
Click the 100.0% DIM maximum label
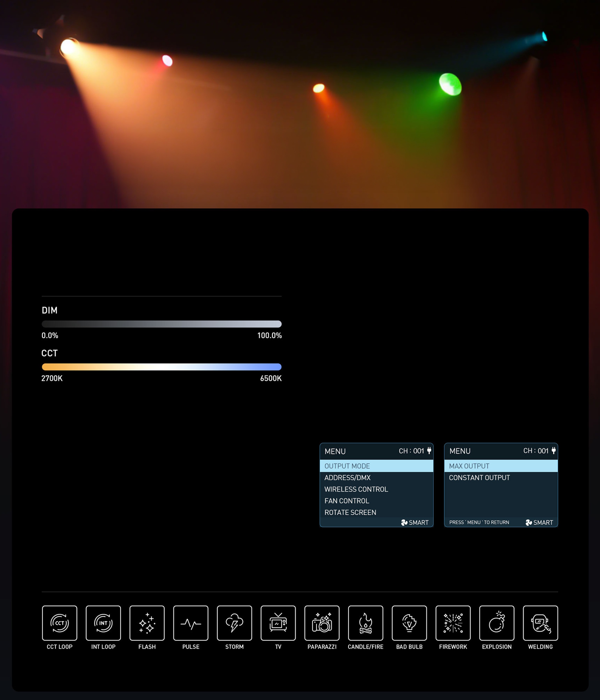click(x=270, y=335)
